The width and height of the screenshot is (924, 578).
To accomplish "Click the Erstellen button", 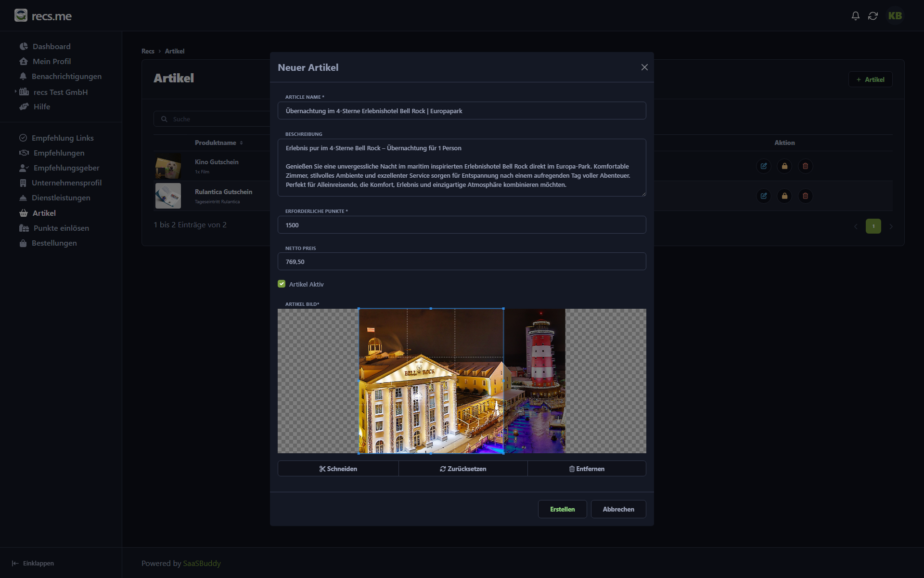I will coord(562,509).
